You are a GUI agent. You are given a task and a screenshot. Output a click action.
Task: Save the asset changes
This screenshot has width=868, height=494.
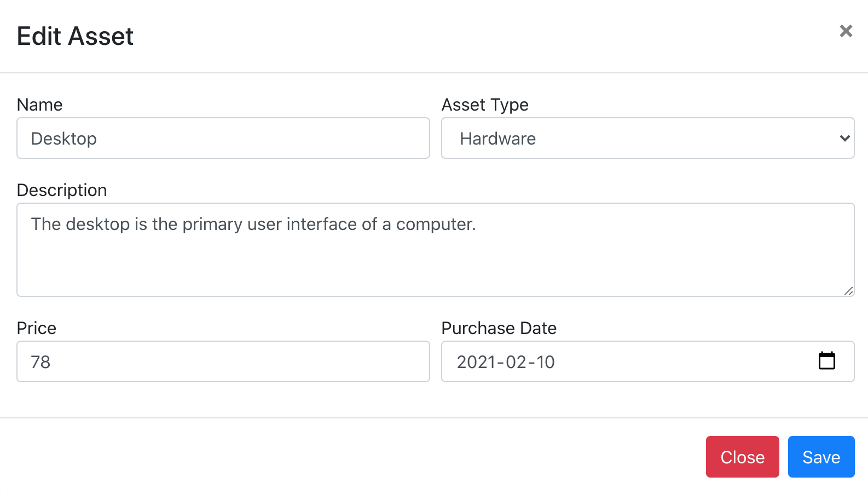tap(821, 457)
